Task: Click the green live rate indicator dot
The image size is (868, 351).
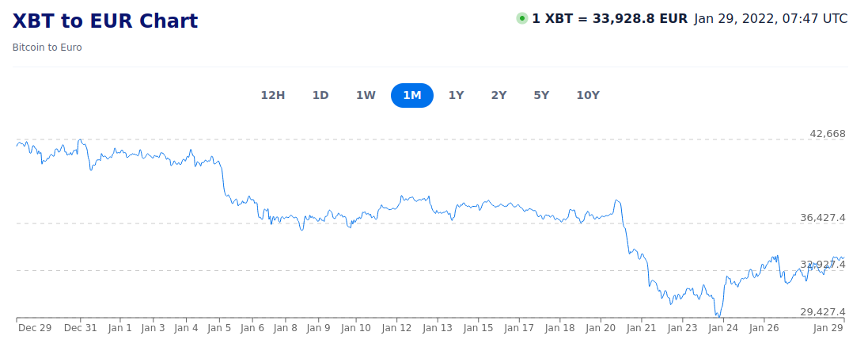Action: point(522,18)
